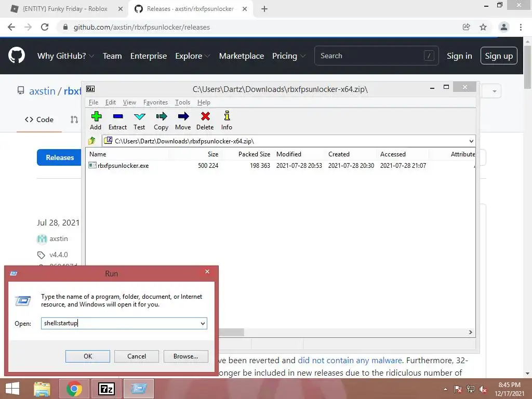The height and width of the screenshot is (399, 532).
Task: Close the Funky Friday Roblox tab
Action: pos(121,9)
